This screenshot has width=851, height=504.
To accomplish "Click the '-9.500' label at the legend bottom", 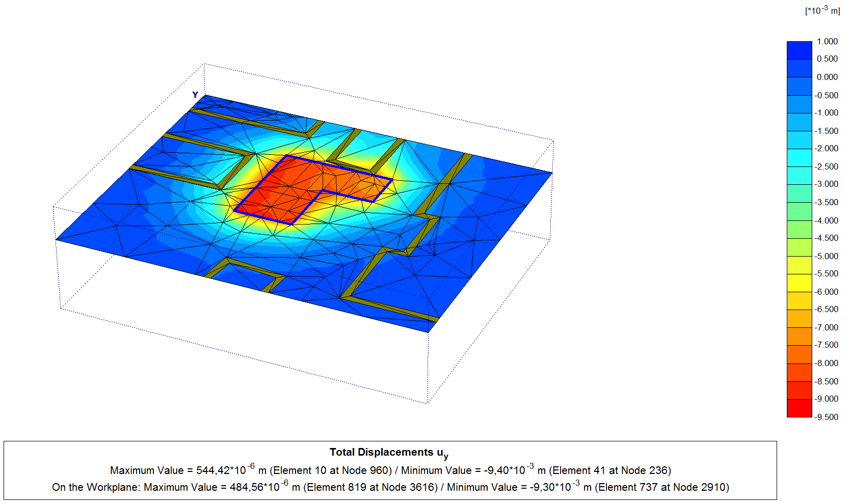I will [826, 417].
